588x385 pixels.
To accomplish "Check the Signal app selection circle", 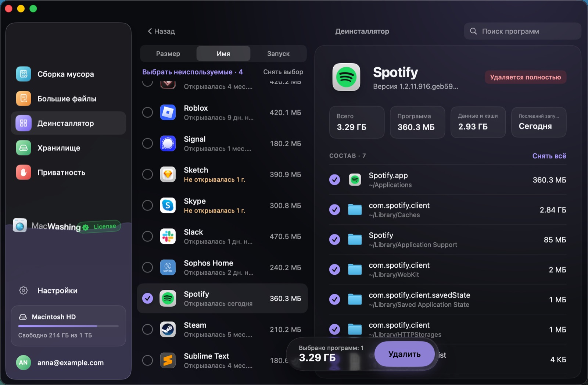I will (x=147, y=143).
